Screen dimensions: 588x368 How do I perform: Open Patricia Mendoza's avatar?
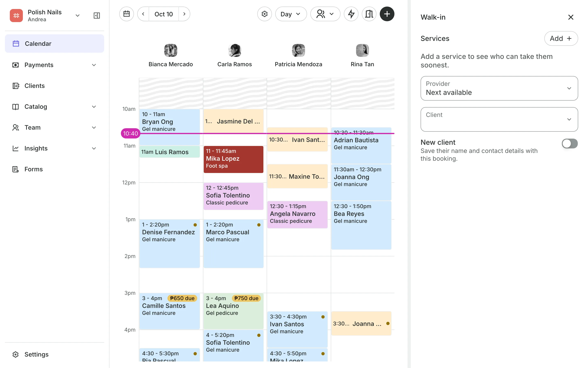(298, 50)
